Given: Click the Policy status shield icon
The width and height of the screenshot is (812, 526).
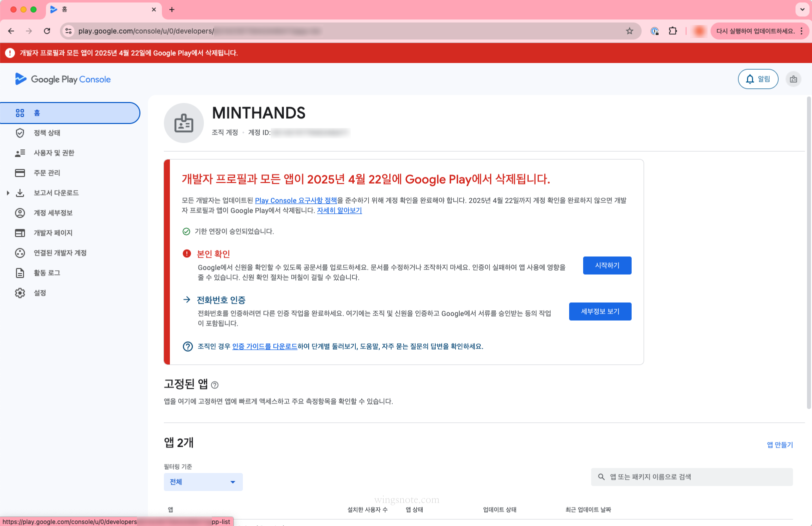Looking at the screenshot, I should coord(20,133).
